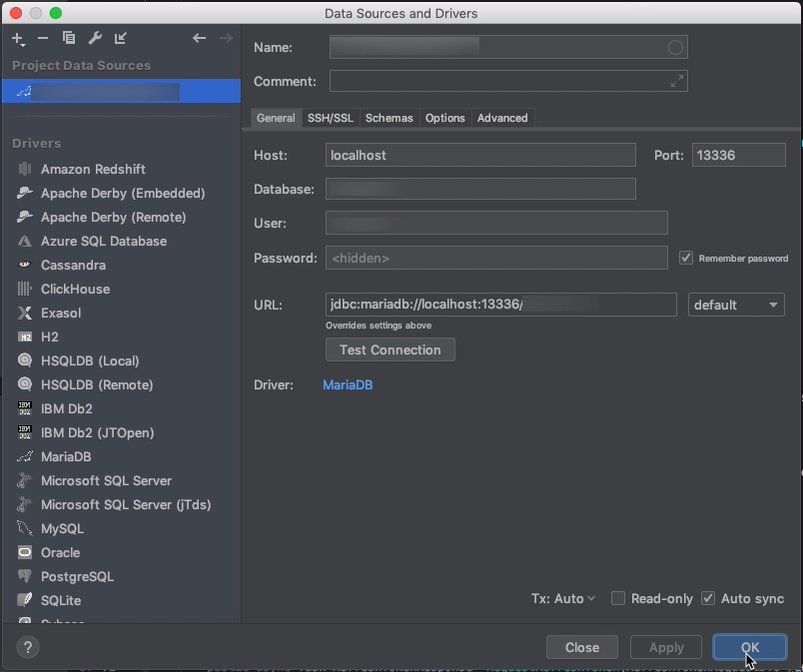Open Tx: Auto transaction mode dropdown
This screenshot has width=803, height=672.
click(563, 599)
